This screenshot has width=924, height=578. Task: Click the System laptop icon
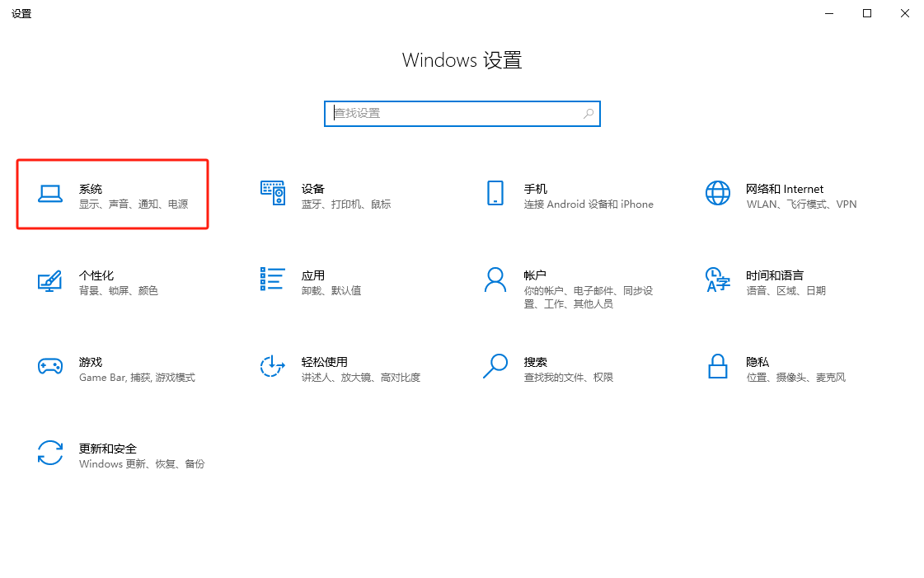(50, 194)
